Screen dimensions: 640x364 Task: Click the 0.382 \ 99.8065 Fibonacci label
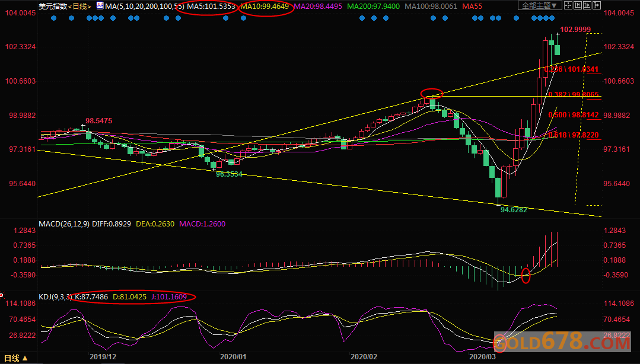[x=574, y=94]
